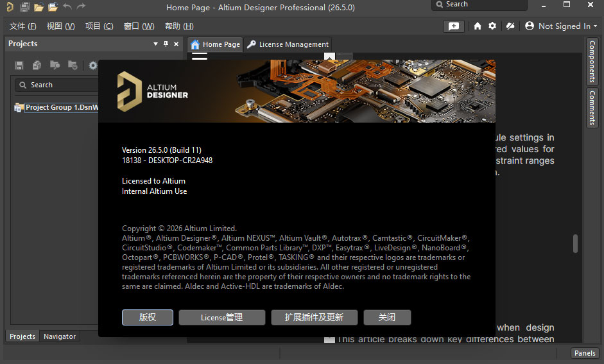Viewport: 604px width, 364px height.
Task: Click the house icon on Home Page tab
Action: point(195,45)
